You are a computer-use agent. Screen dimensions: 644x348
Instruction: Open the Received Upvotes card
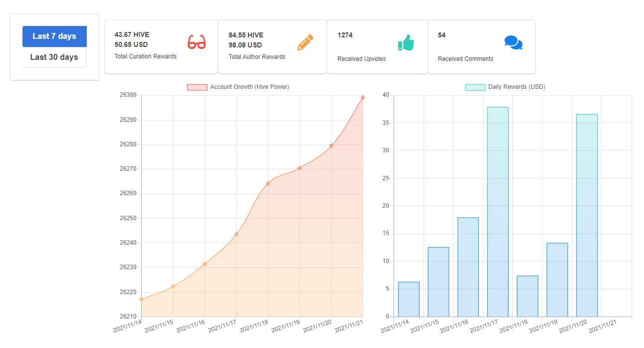(x=377, y=46)
